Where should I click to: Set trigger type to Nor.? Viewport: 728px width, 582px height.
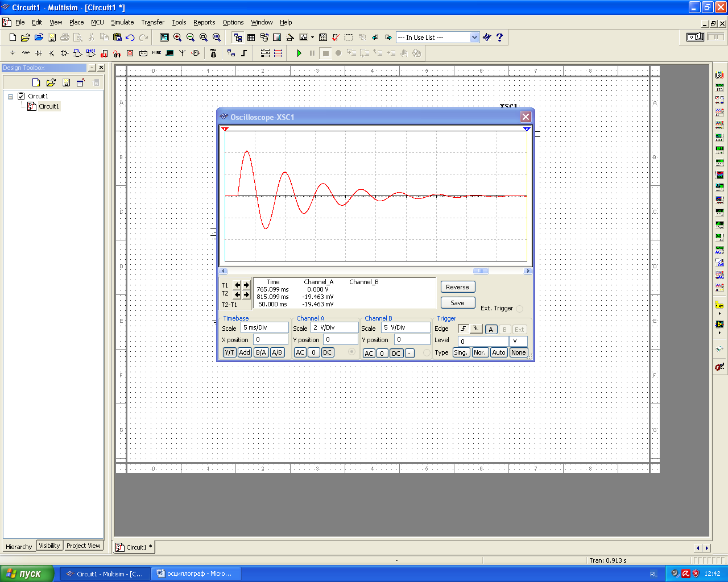point(480,352)
